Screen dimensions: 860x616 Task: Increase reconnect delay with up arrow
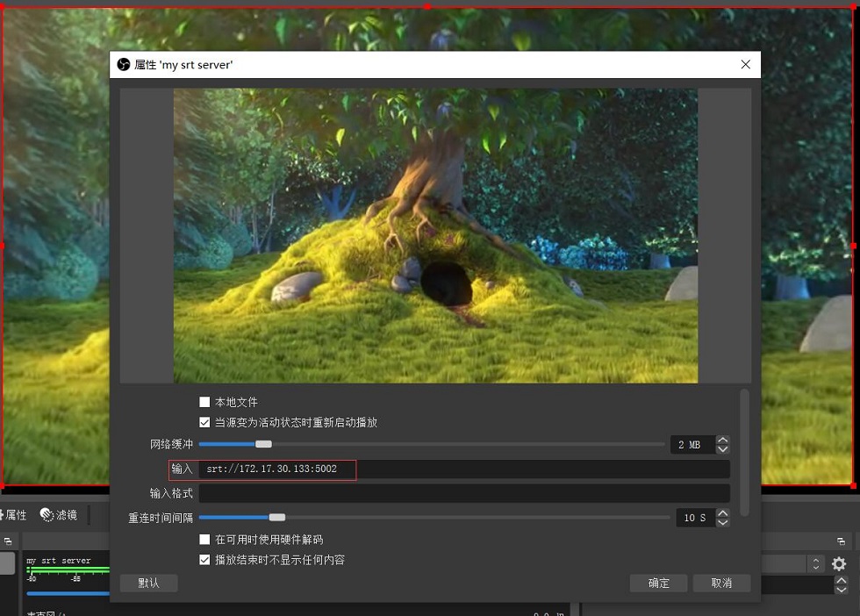click(723, 512)
